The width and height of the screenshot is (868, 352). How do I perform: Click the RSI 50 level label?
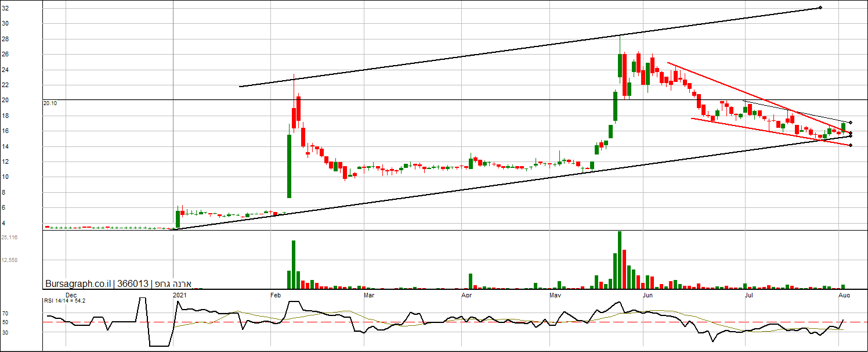(x=5, y=322)
